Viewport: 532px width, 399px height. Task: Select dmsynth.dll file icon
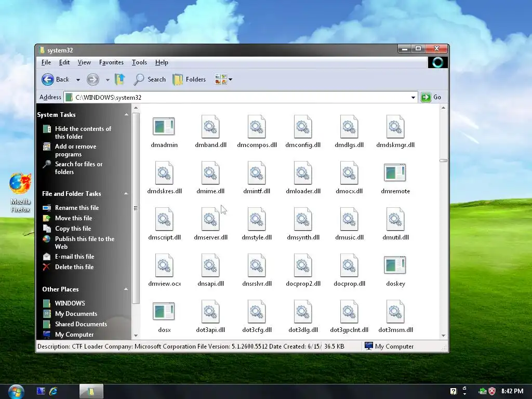click(303, 219)
